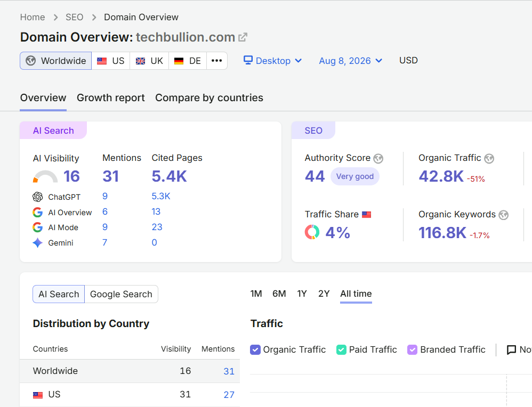Click the Worldwide globe icon
The width and height of the screenshot is (532, 407).
[31, 61]
